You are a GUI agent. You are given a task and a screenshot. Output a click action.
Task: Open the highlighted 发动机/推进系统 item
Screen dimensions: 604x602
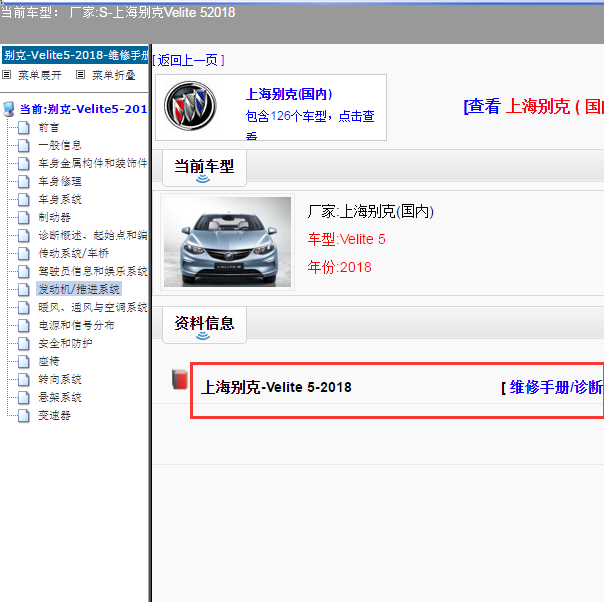pyautogui.click(x=79, y=289)
